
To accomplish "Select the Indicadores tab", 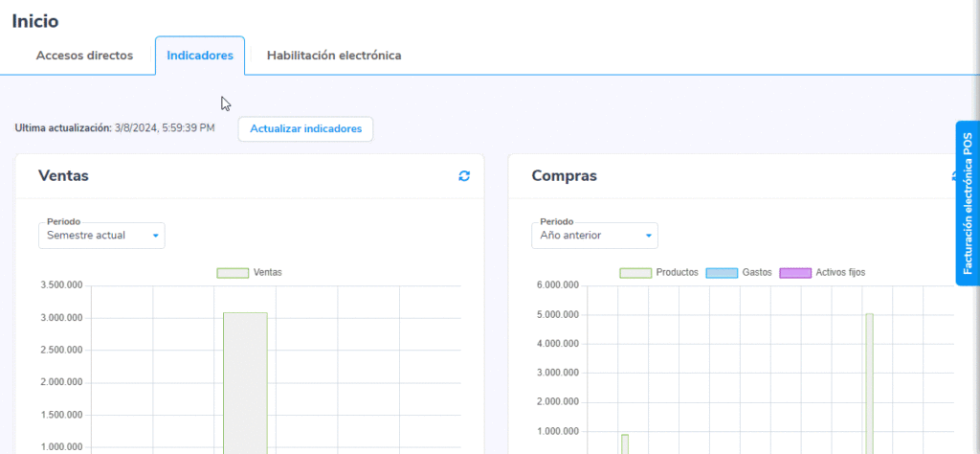I will (200, 56).
